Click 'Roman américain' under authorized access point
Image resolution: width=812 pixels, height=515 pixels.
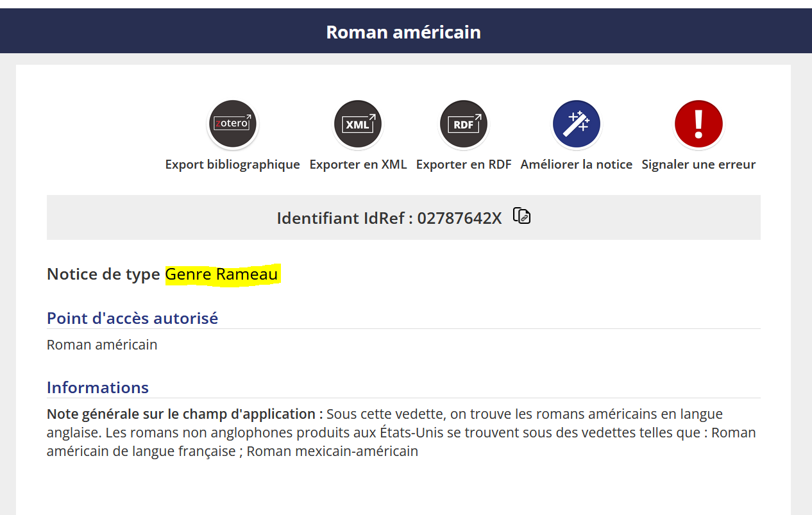[102, 344]
